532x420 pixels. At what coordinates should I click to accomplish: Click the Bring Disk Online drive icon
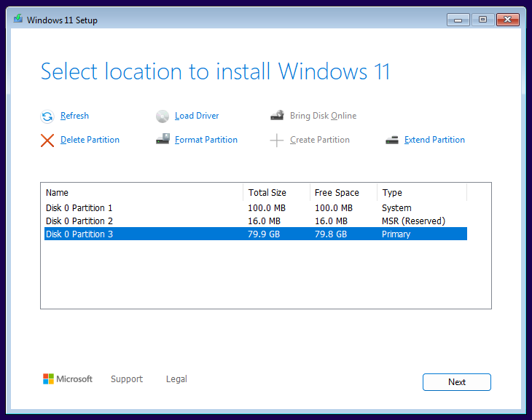pos(277,115)
